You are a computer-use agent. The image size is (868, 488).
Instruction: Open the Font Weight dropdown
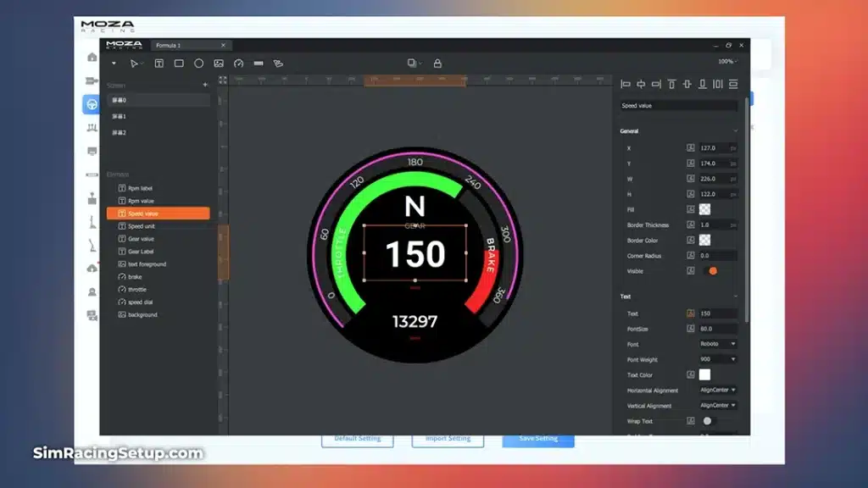[718, 359]
